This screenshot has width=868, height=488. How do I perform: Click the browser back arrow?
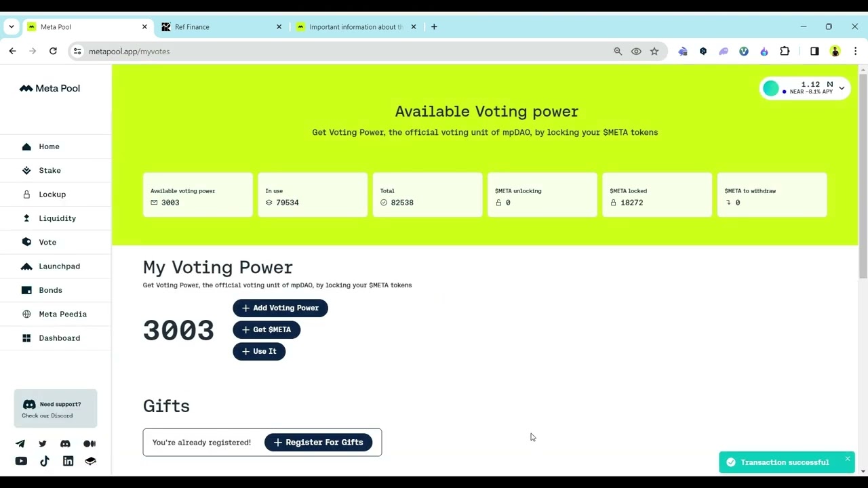point(12,52)
